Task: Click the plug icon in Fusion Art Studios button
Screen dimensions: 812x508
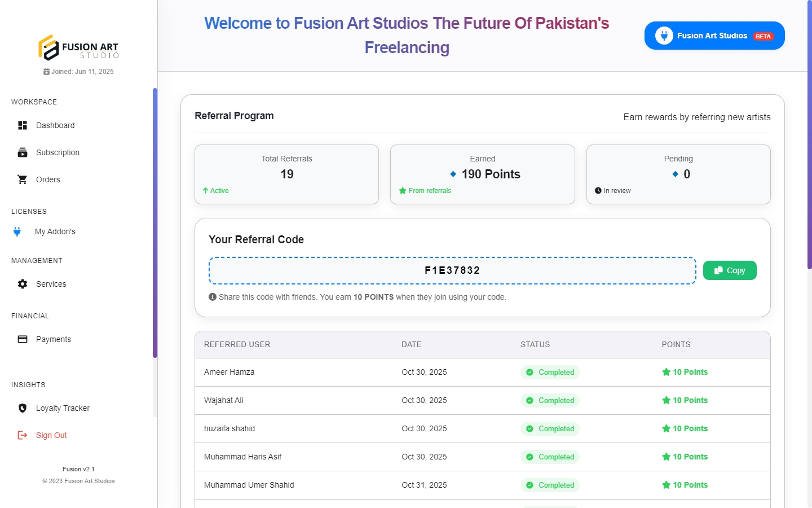Action: point(664,36)
